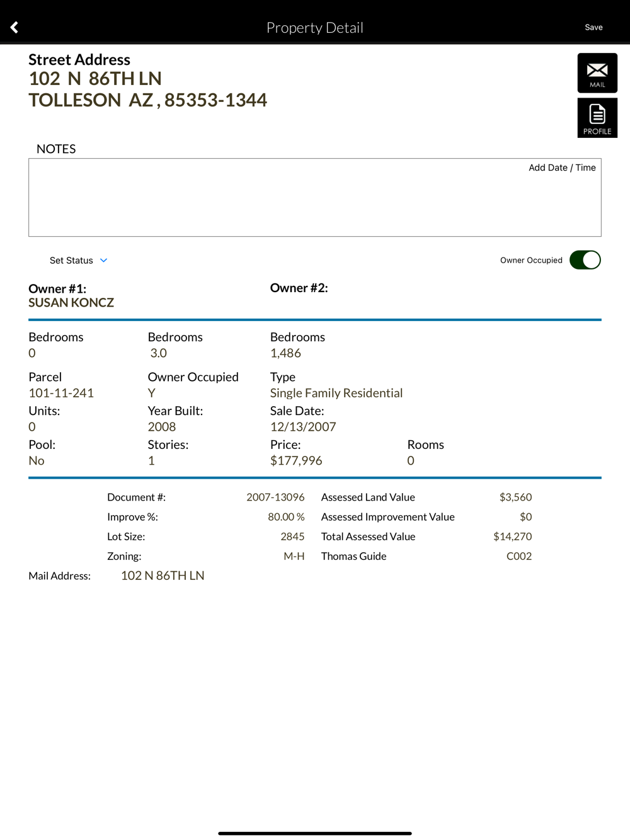Click the Pool value No
This screenshot has height=840, width=630.
coord(37,461)
